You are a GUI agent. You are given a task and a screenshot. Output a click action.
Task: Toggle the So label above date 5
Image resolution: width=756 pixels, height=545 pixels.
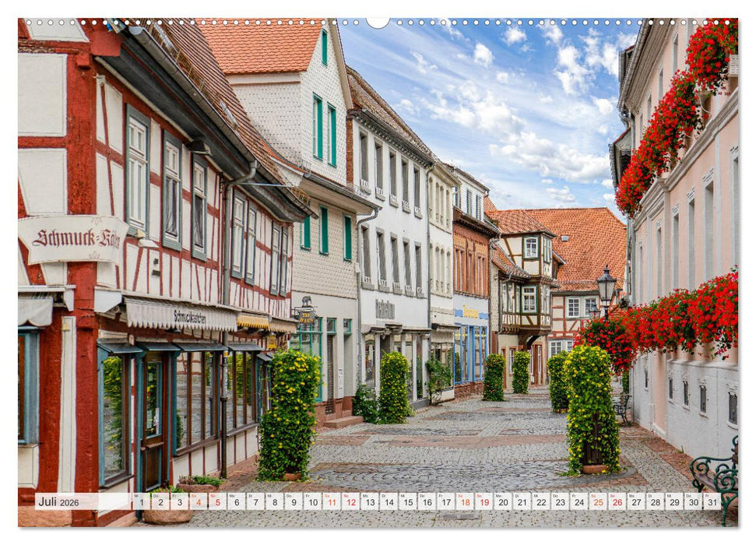[212, 495]
